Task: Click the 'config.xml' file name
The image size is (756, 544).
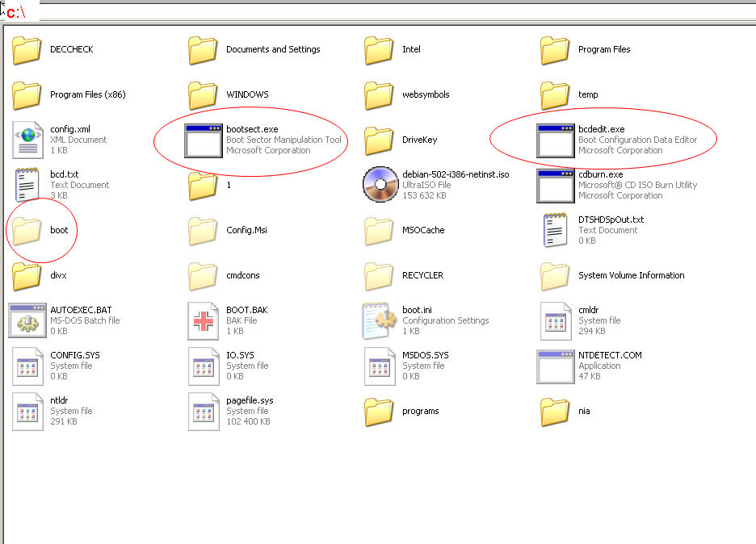Action: coord(70,129)
